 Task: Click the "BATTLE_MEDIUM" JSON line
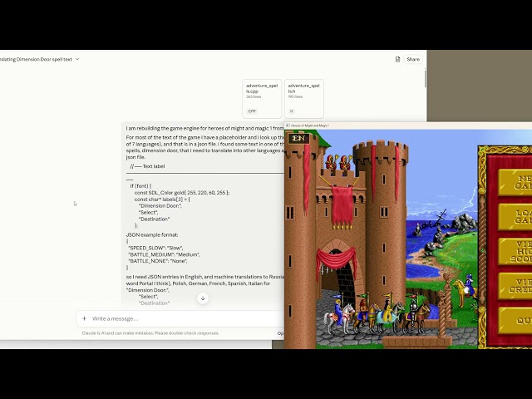(x=164, y=254)
